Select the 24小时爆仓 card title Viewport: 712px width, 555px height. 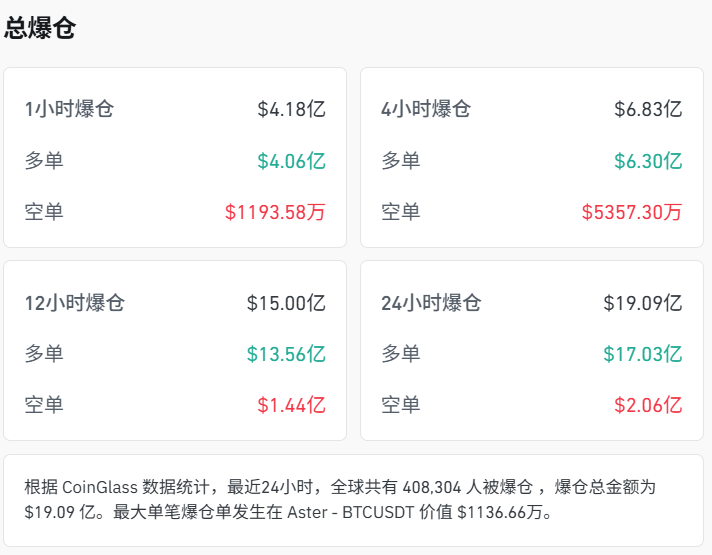(x=431, y=302)
